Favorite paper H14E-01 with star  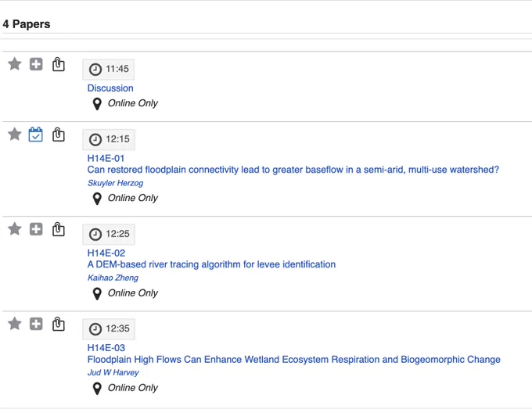point(15,134)
